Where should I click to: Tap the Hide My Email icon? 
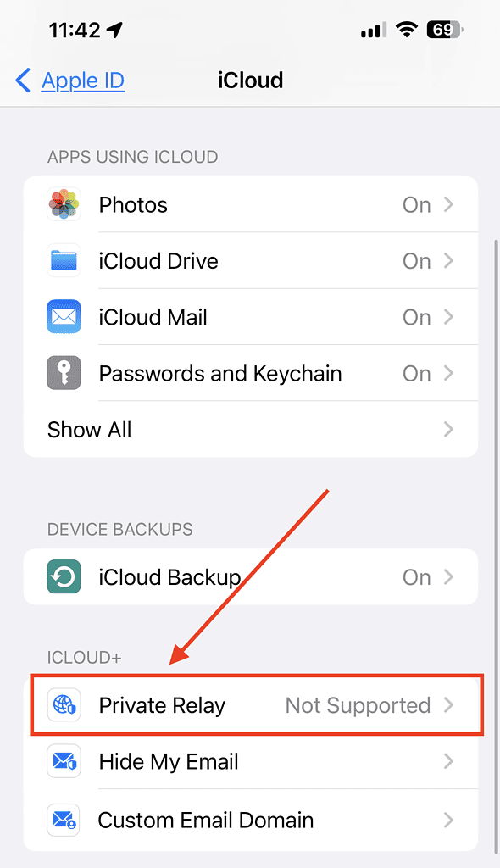pos(64,761)
